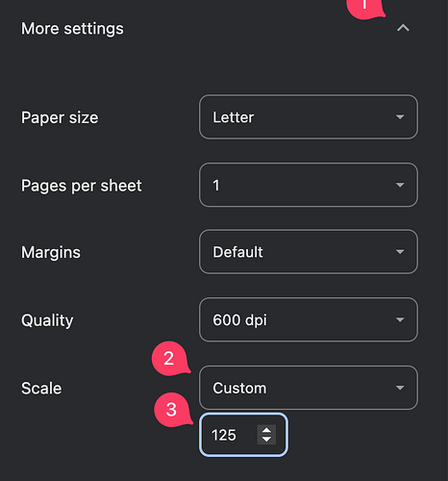Open the Quality 600 dpi dropdown

pos(309,319)
